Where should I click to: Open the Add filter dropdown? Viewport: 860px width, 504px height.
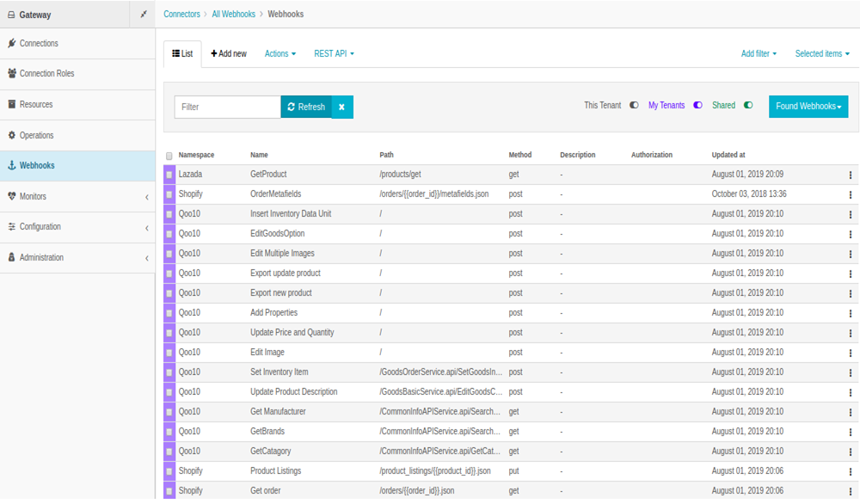coord(759,53)
